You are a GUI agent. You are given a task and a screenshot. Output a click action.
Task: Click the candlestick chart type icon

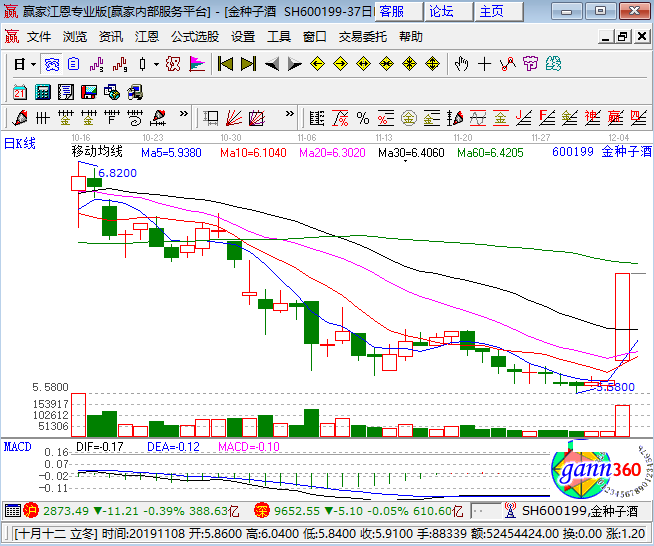[143, 64]
